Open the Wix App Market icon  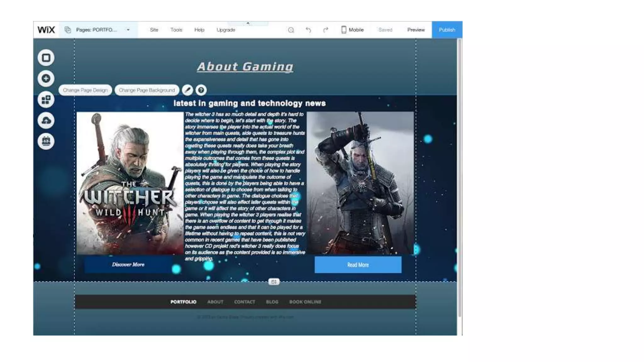coord(46,100)
